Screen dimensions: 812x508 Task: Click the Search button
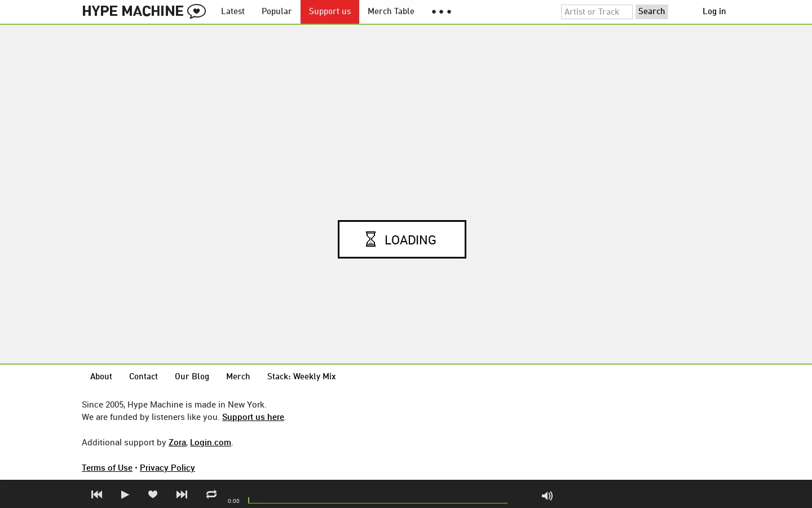pos(652,11)
